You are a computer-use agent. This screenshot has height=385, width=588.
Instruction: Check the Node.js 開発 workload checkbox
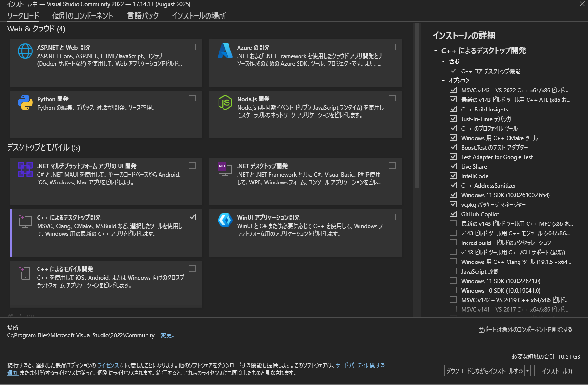pos(392,98)
